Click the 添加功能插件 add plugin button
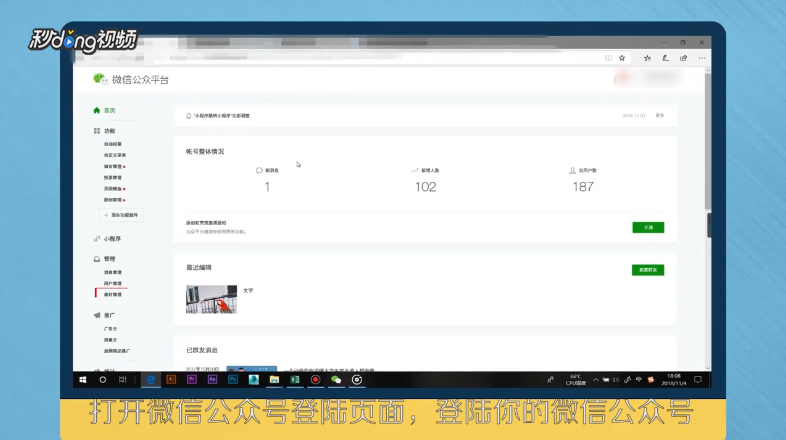The height and width of the screenshot is (440, 786). click(121, 215)
